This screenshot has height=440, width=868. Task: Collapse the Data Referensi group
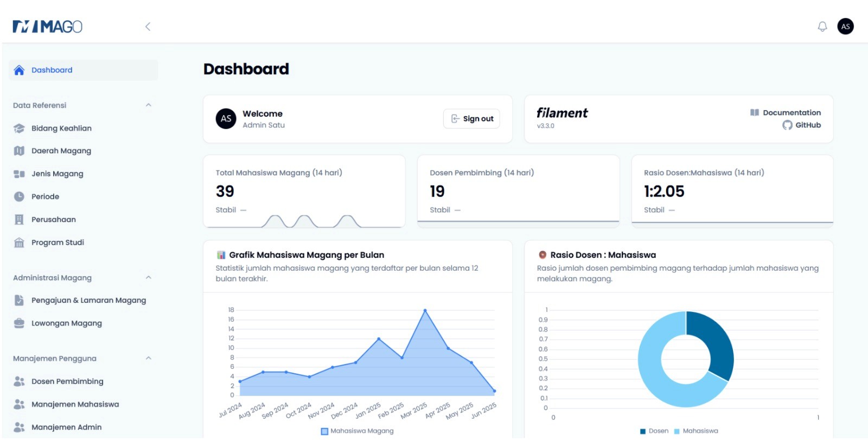pos(148,105)
